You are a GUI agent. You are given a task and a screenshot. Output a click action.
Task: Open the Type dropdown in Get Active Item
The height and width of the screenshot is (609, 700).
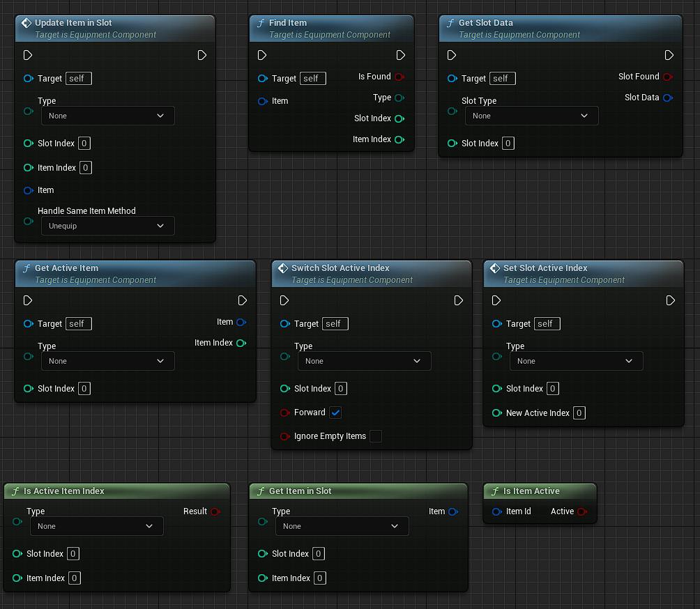click(107, 361)
